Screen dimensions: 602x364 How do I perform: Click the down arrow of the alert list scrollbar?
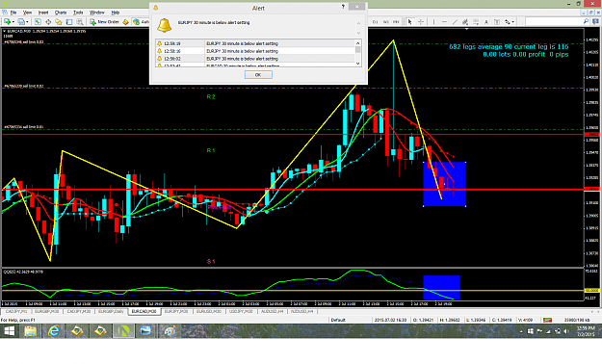pos(357,64)
